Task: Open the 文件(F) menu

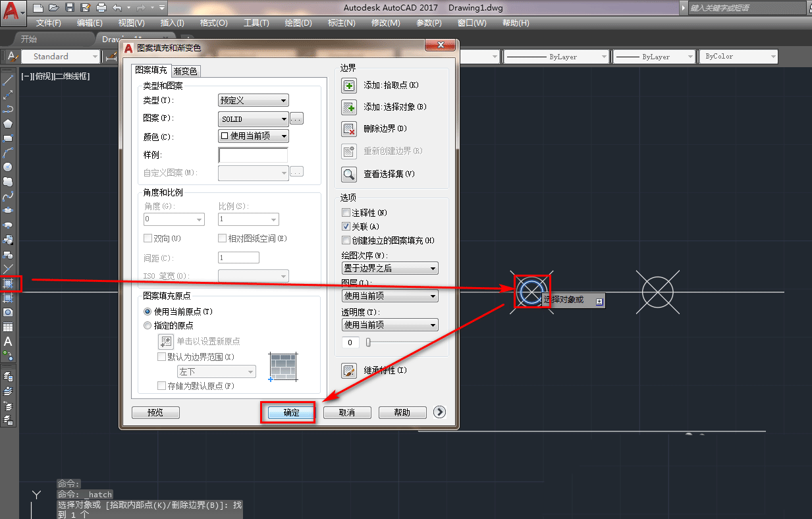Action: (x=48, y=23)
